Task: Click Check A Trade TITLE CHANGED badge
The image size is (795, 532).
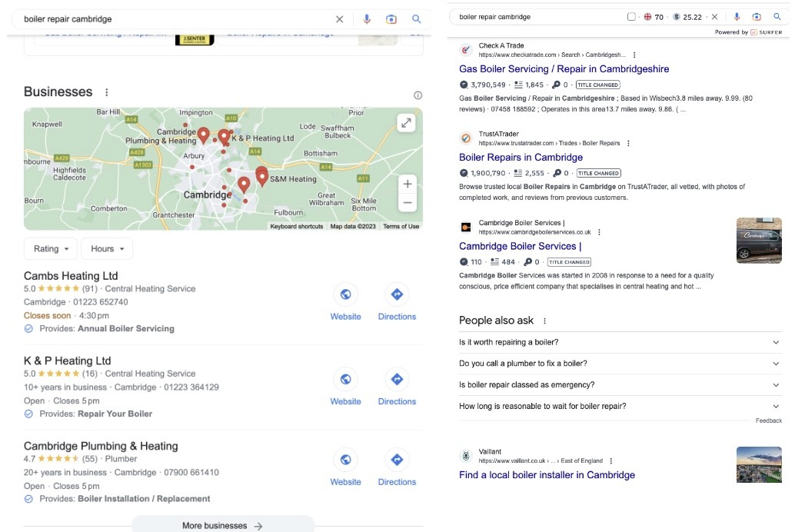Action: click(597, 85)
